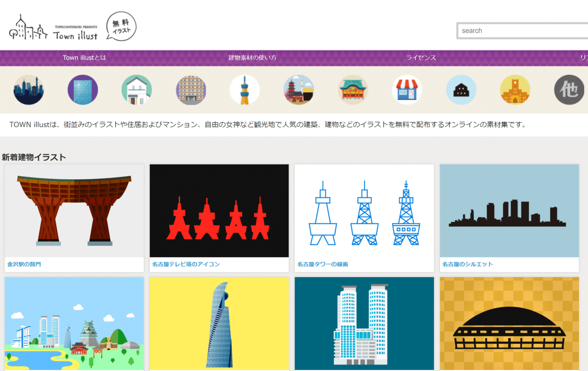Screen dimensions: 588x371
Task: Select the castle and temple category icon
Action: [299, 90]
